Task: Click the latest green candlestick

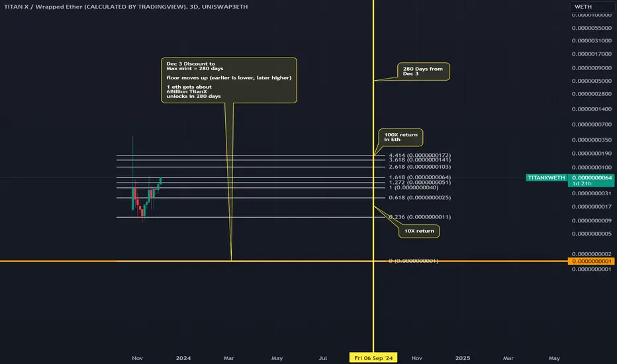Action: pyautogui.click(x=161, y=181)
